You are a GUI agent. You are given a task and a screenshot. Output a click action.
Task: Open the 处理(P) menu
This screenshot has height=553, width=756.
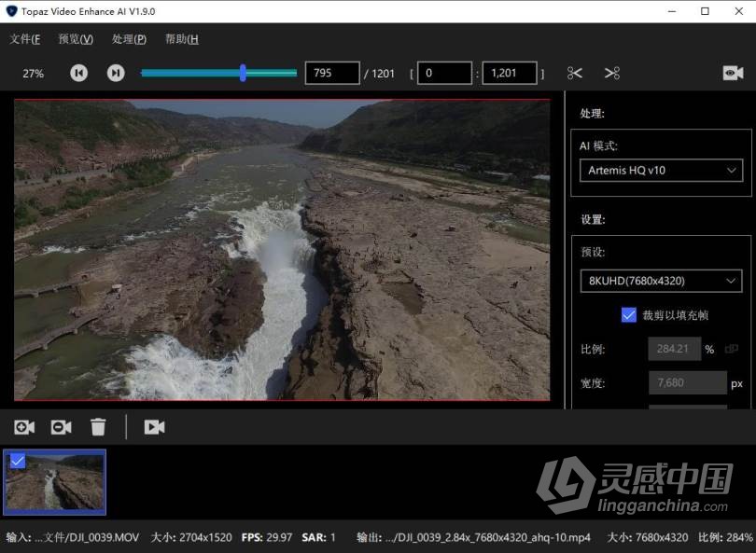129,39
